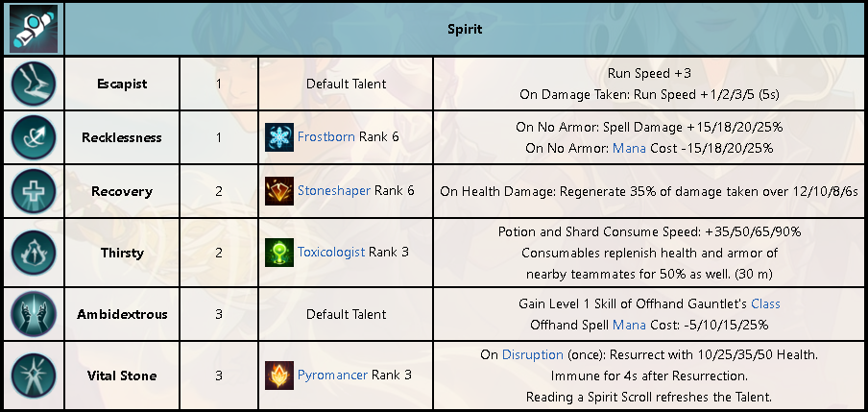Click the Toxicologist green class icon
Screen dimensions: 868x412
click(279, 253)
